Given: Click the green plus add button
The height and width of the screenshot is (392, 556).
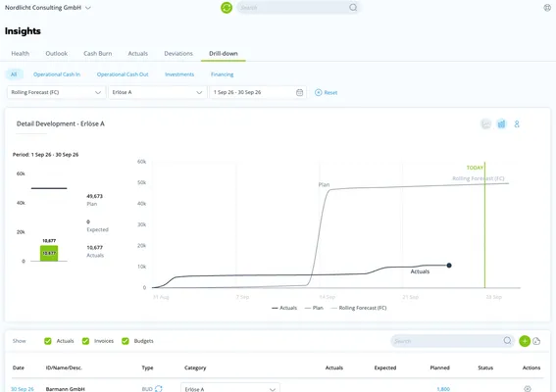Looking at the screenshot, I should click(x=525, y=341).
